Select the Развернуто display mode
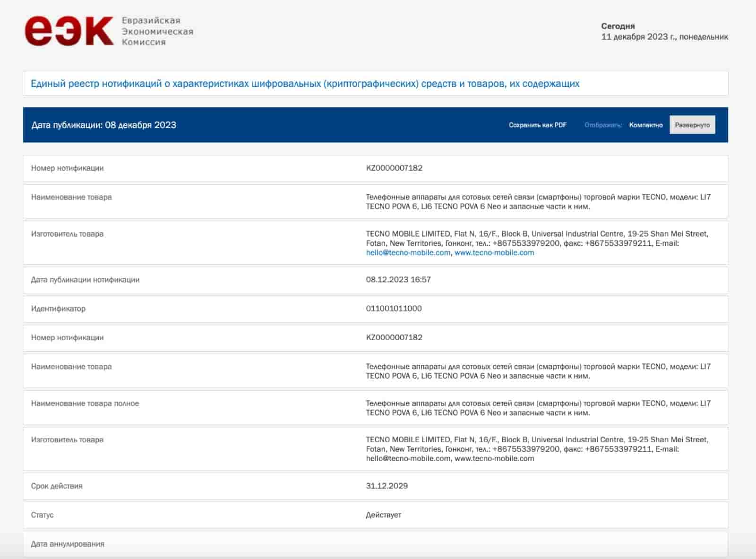756x559 pixels. [x=692, y=125]
